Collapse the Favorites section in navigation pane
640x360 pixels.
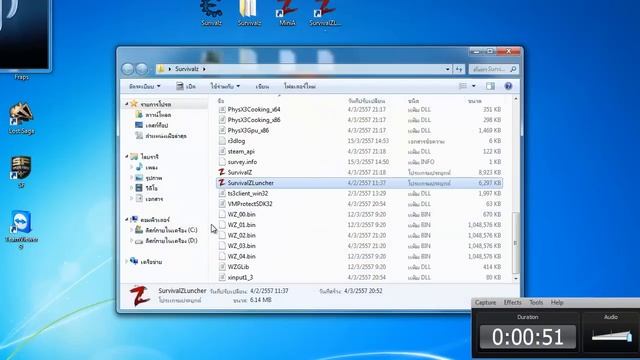tap(127, 104)
